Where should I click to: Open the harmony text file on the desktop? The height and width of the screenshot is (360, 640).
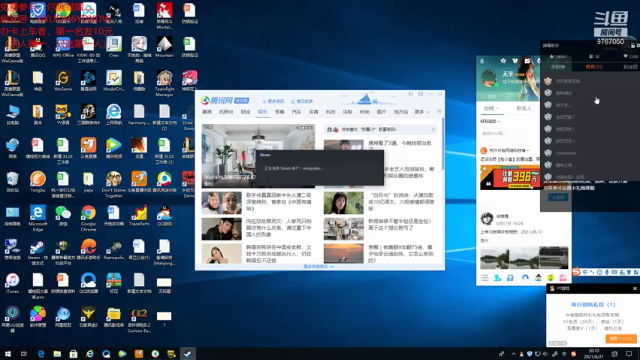139,114
